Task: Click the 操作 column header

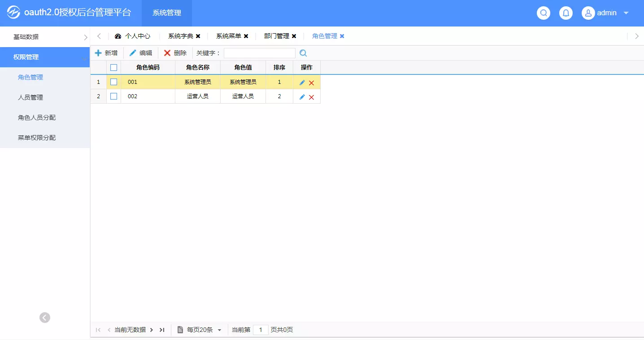Action: (x=307, y=68)
